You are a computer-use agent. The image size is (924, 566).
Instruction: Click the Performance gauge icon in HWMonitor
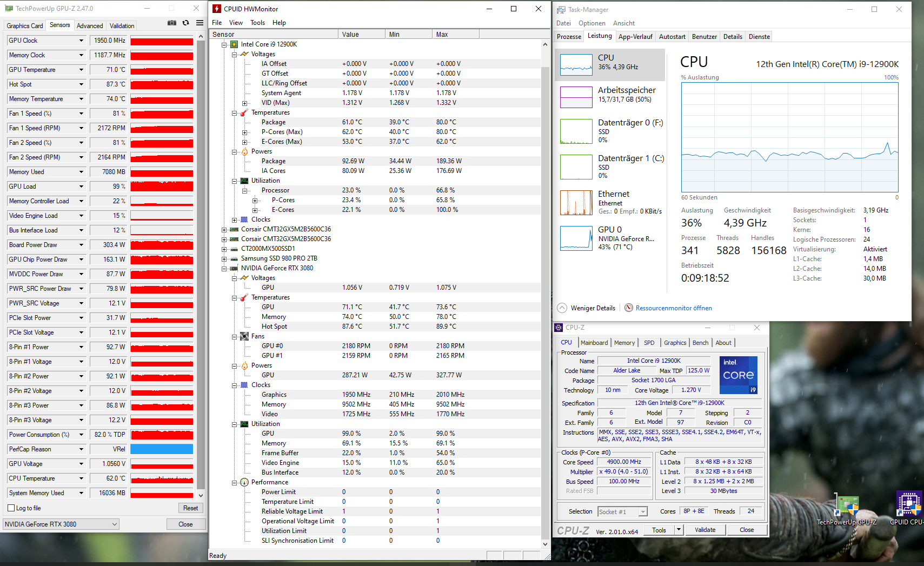tap(244, 482)
